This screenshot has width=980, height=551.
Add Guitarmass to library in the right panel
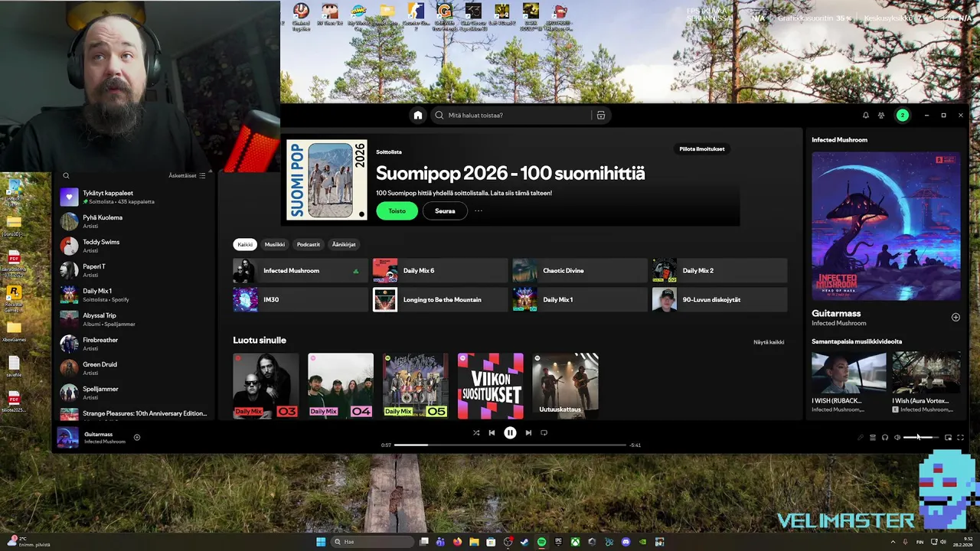(955, 317)
